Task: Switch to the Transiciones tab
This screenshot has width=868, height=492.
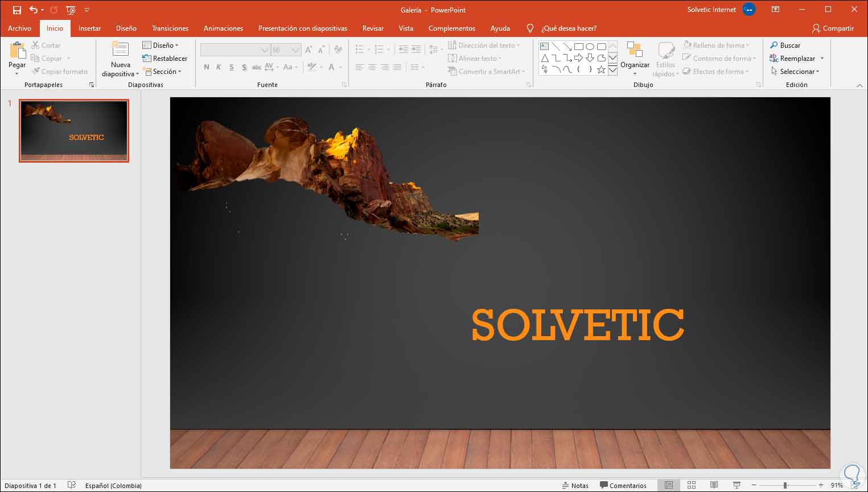Action: coord(170,28)
